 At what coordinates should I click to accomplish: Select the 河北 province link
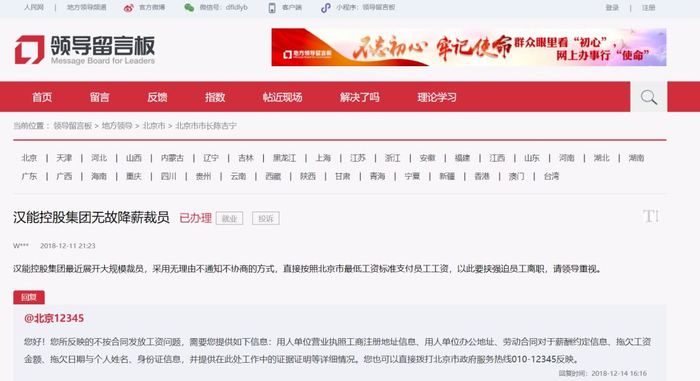pyautogui.click(x=99, y=158)
